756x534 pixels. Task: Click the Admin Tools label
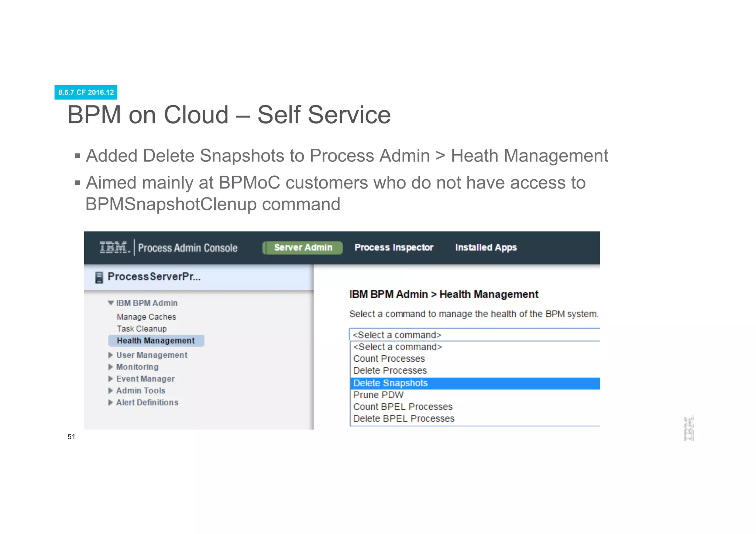(141, 390)
